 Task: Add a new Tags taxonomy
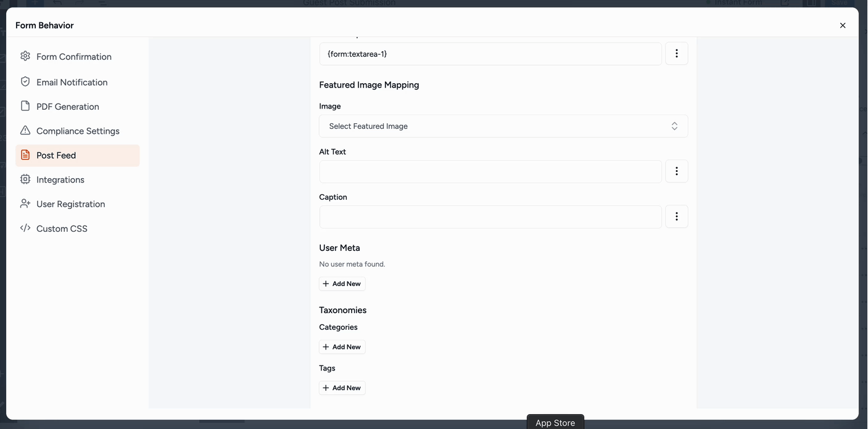coord(342,388)
